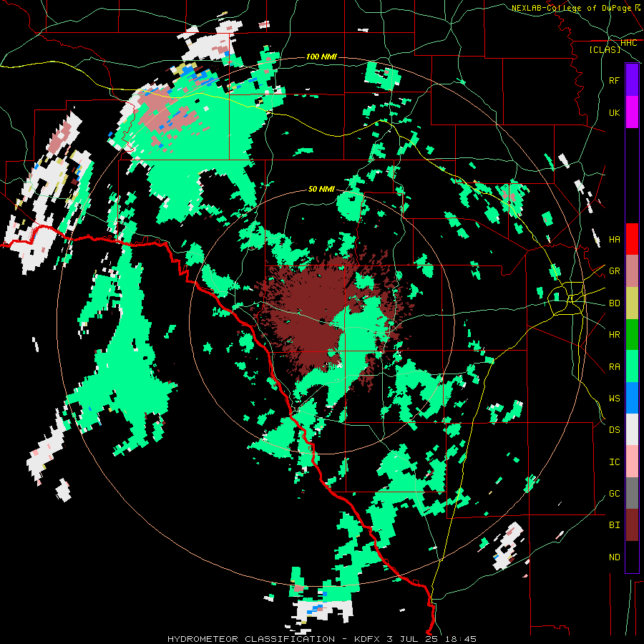Click the UK legend label
Viewport: 644px width, 644px height.
[615, 112]
